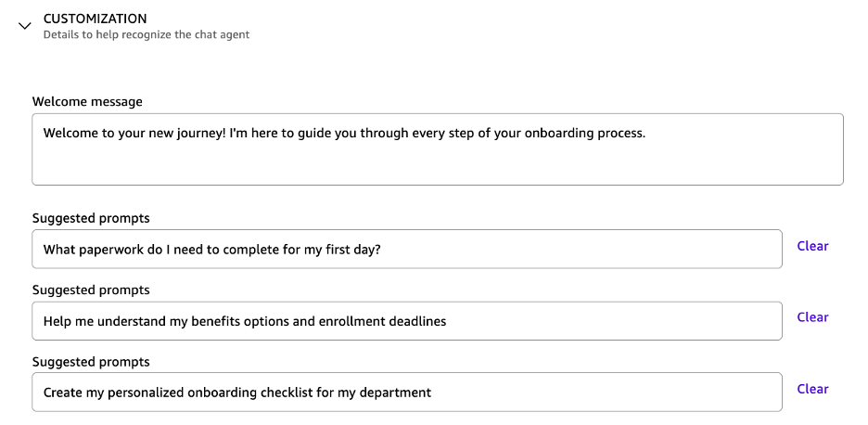Click the Welcome message label
The image size is (868, 425).
(87, 101)
